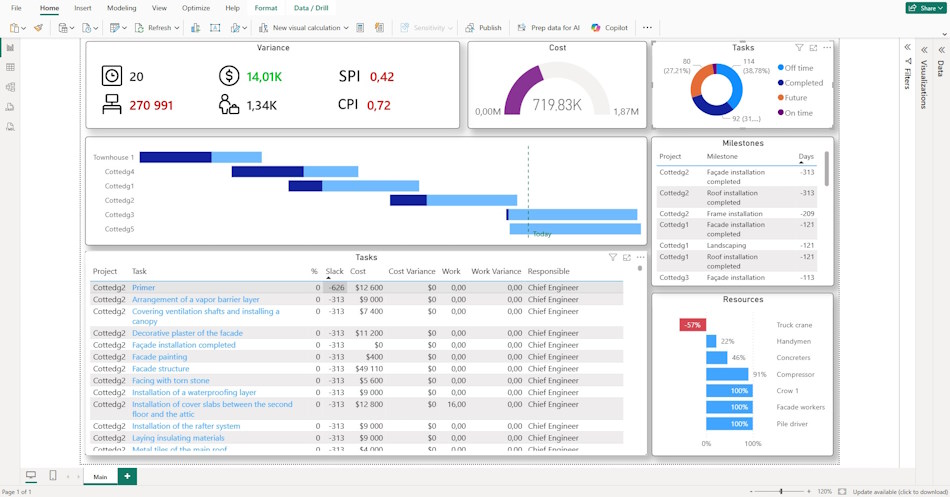This screenshot has width=950, height=497.
Task: Open the Help ribbon tab
Action: 233,8
